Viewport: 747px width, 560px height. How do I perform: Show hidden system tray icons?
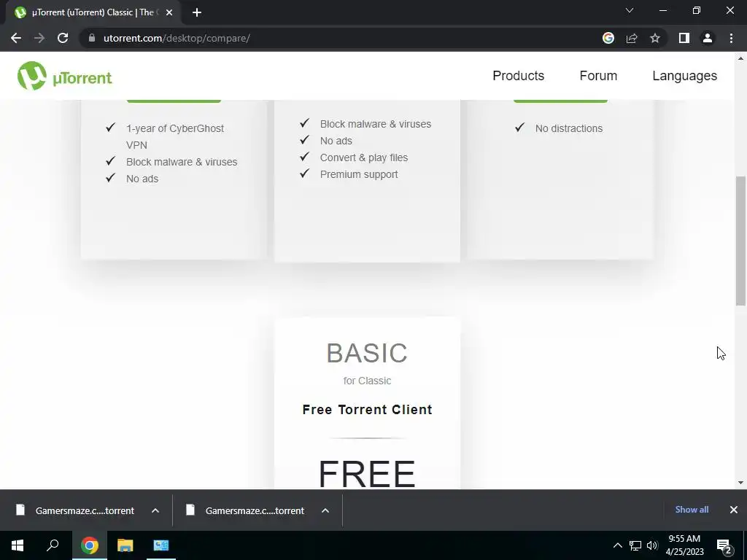[x=617, y=545]
